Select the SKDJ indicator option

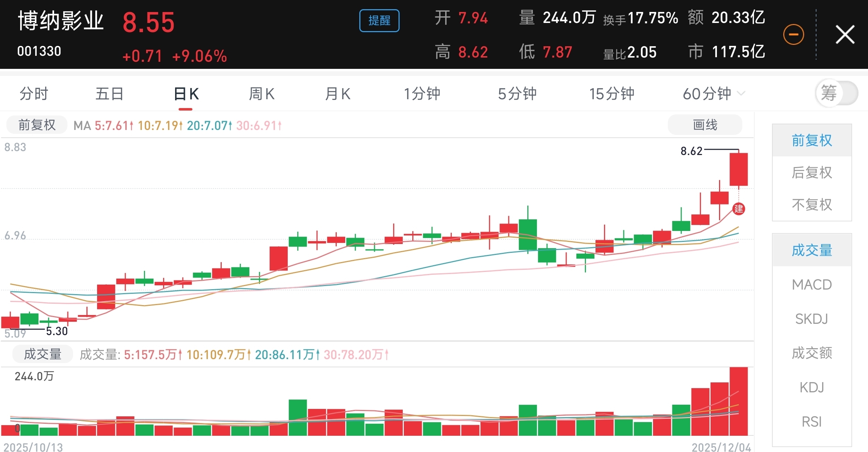point(812,319)
